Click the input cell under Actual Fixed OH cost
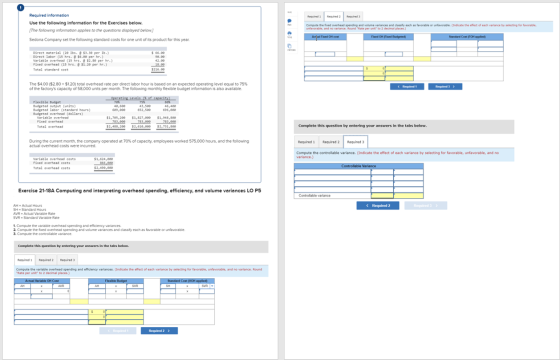The image size is (560, 360). click(x=325, y=54)
